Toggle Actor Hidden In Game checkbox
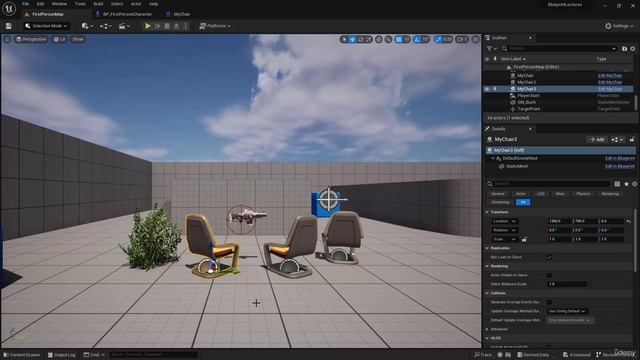This screenshot has height=360, width=640. (x=549, y=275)
